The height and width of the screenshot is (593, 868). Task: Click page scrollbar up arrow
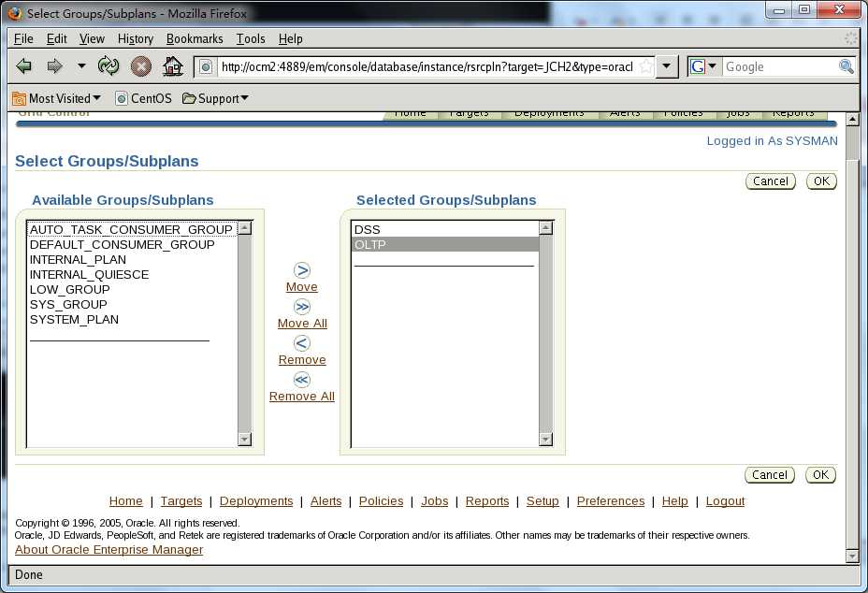(x=852, y=119)
